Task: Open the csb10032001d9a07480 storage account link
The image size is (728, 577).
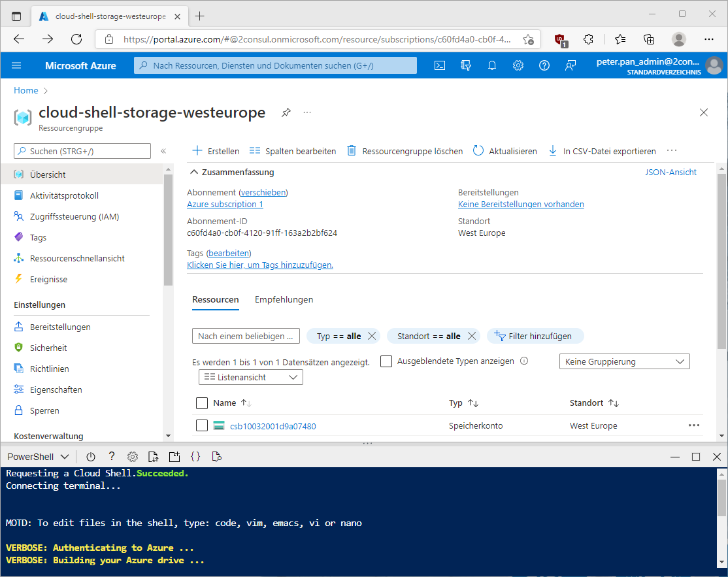Action: (x=273, y=426)
